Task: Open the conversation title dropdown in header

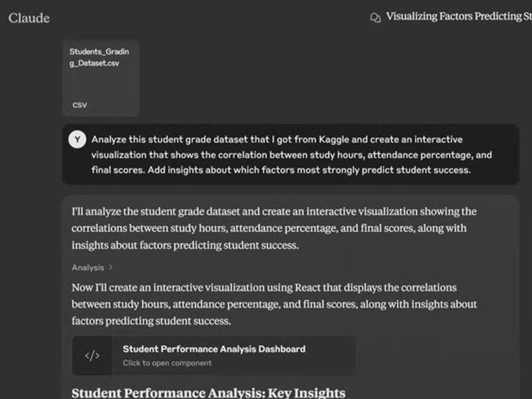Action: point(458,17)
